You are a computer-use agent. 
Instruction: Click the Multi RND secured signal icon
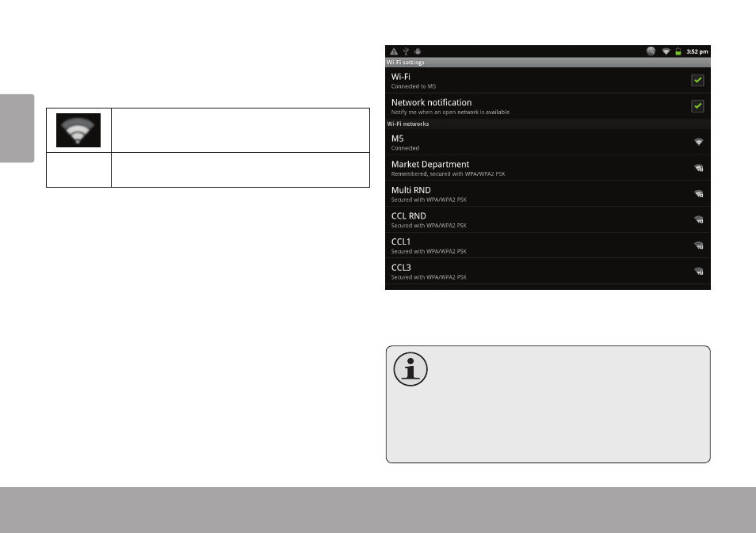699,194
